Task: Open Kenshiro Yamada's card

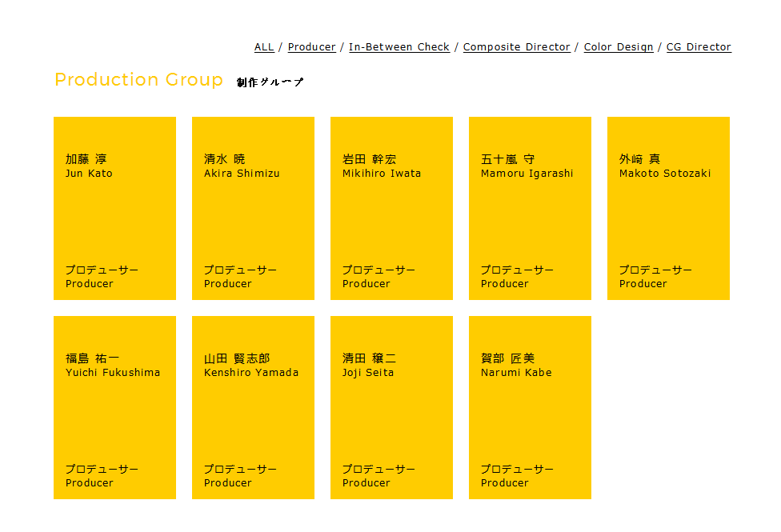Action: point(253,407)
